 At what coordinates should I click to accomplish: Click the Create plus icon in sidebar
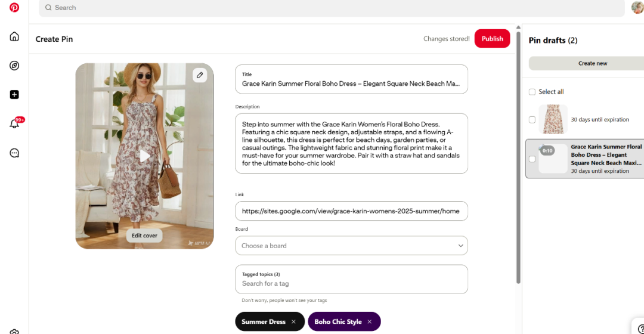(x=14, y=94)
